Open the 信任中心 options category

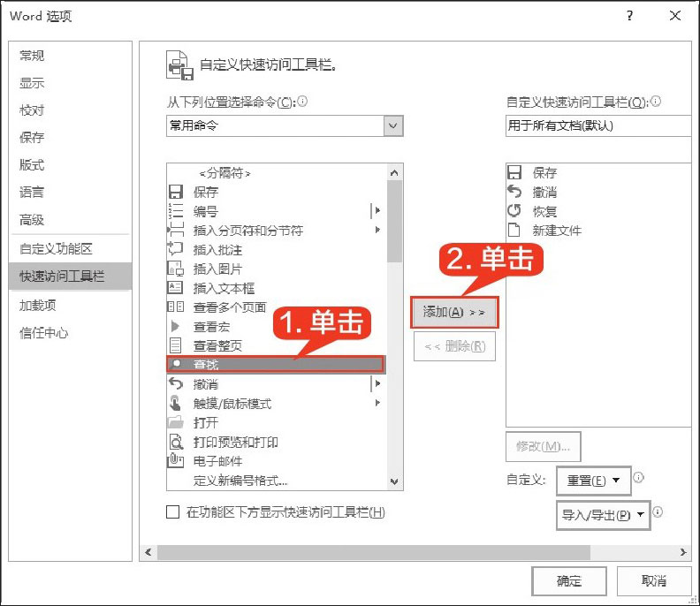tap(44, 333)
